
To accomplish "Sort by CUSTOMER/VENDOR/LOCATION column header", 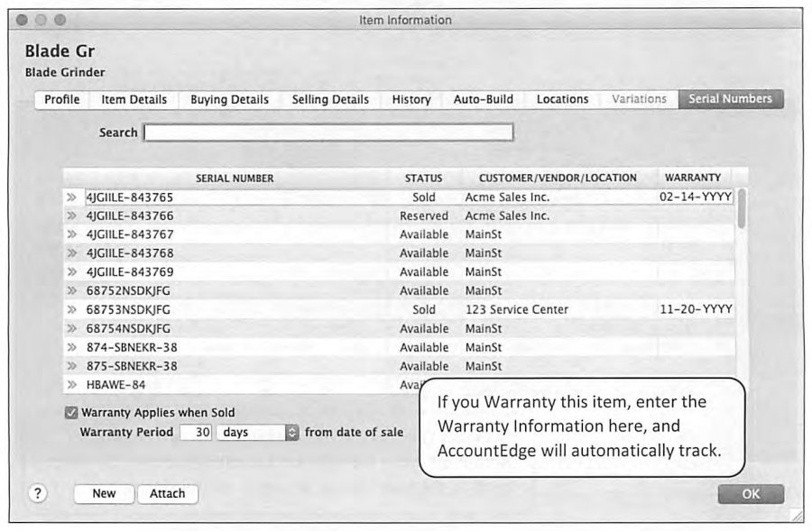I will coord(558,178).
